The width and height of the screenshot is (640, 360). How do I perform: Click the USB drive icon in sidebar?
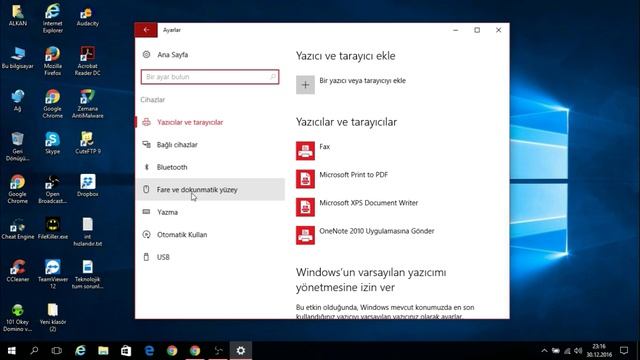pos(146,257)
